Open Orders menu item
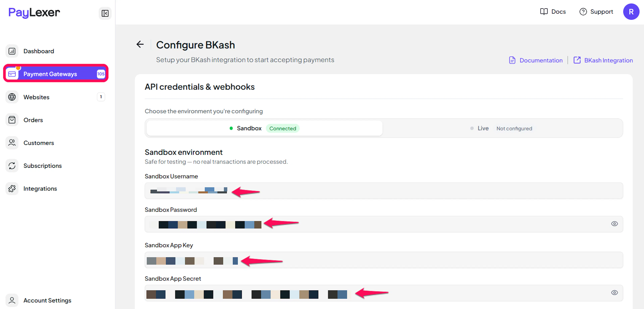Screen dimensions: 644x309 56,120
